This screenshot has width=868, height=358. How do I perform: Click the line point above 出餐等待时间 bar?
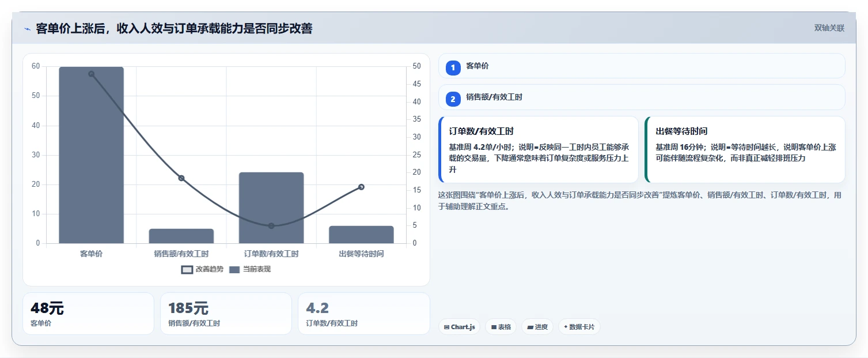click(361, 187)
